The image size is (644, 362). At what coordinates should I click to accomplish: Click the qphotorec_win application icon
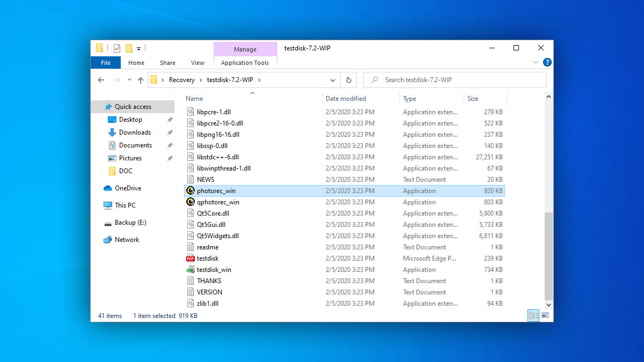tap(191, 202)
